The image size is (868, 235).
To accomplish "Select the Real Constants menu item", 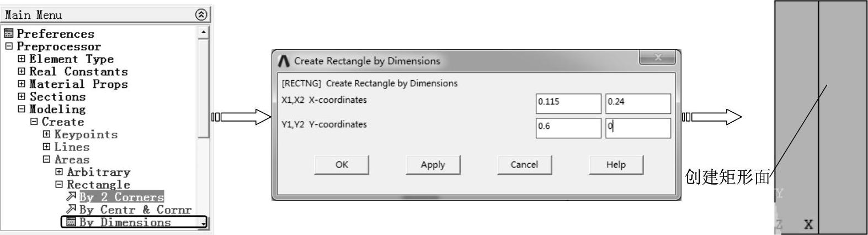I will 78,71.
